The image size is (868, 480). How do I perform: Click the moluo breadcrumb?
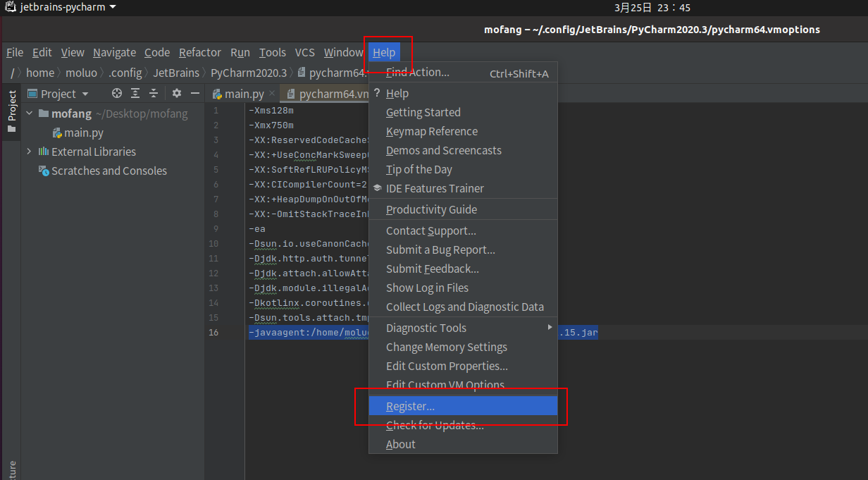click(81, 73)
